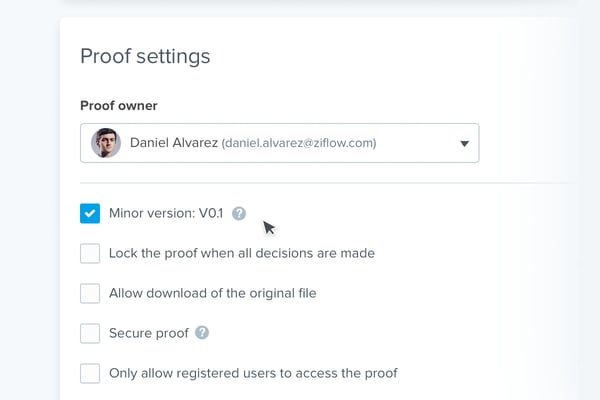
Task: Click the 'Minor version: V0.1' label
Action: tap(166, 213)
